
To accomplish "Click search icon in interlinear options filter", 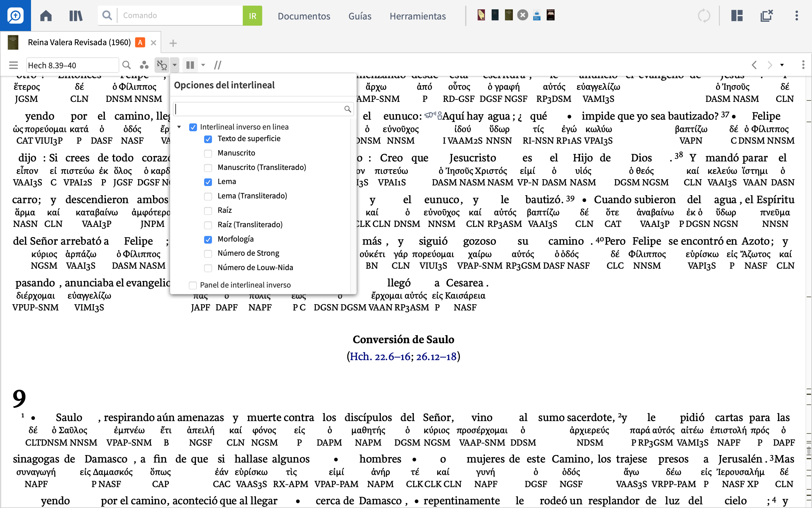I will point(348,109).
